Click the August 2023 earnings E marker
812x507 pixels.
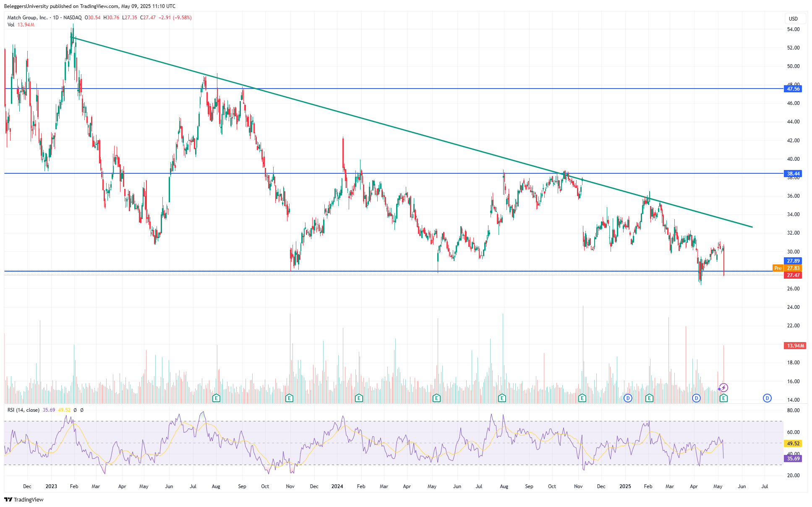coord(216,398)
